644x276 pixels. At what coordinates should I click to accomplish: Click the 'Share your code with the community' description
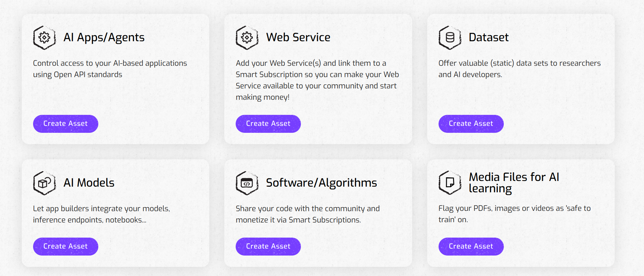pyautogui.click(x=308, y=214)
